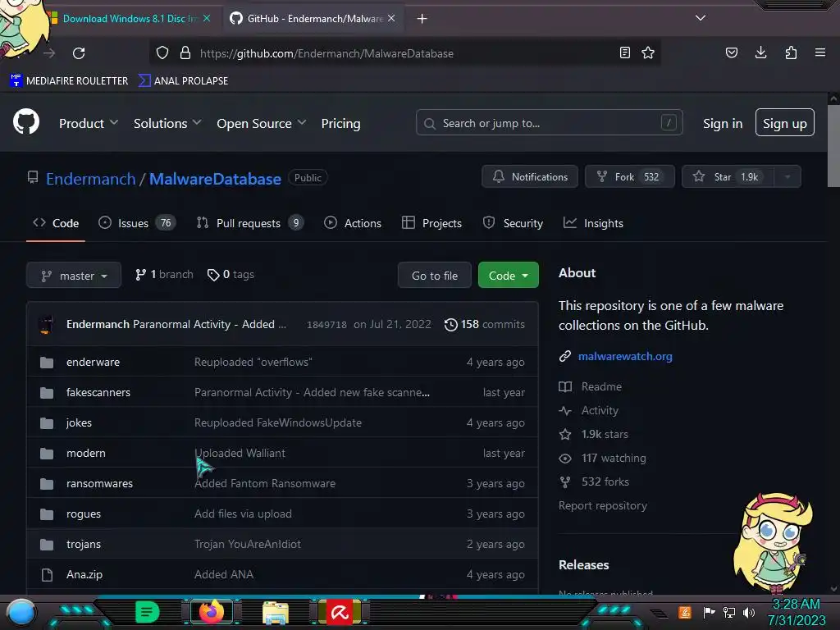Open the Projects tab

[431, 223]
